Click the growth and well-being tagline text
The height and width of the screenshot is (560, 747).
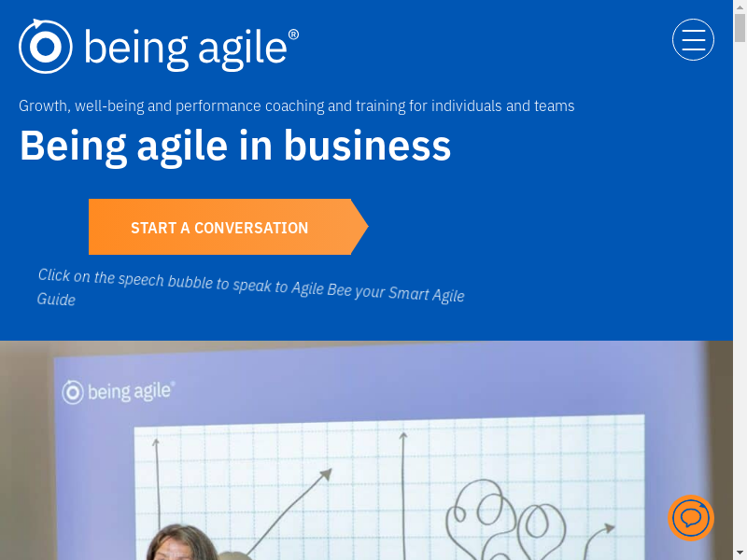(x=297, y=105)
